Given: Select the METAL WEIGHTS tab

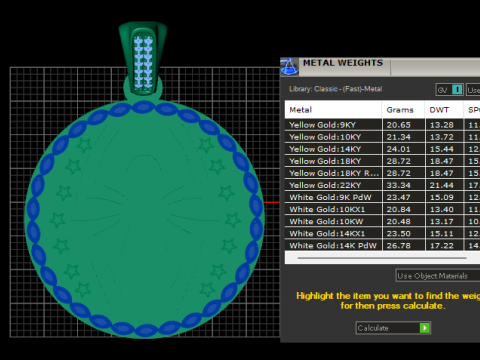Looking at the screenshot, I should (343, 63).
